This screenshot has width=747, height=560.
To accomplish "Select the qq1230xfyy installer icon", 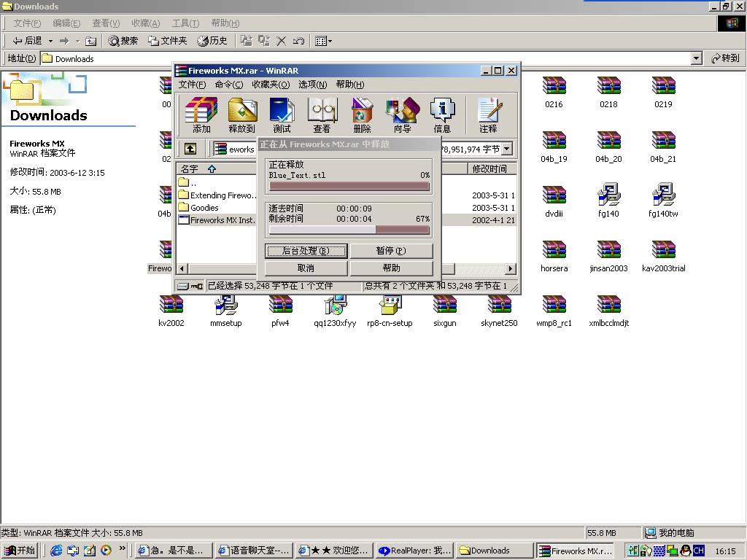I will 335,311.
